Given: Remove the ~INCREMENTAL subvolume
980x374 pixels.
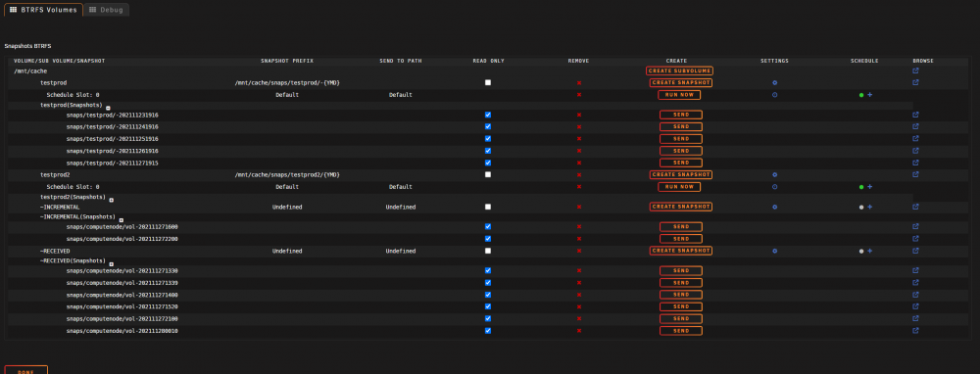Looking at the screenshot, I should [579, 207].
